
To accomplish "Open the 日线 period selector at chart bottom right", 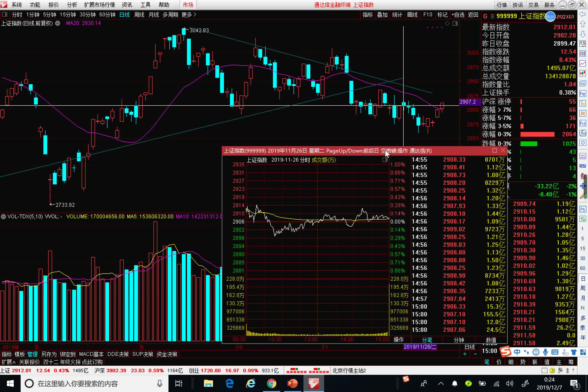I will [470, 347].
